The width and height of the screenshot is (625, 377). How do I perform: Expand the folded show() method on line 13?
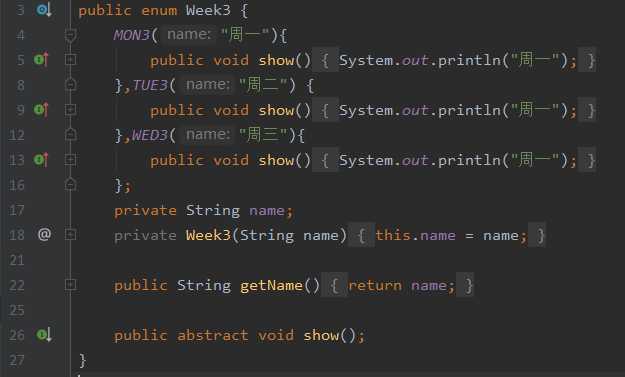point(71,160)
